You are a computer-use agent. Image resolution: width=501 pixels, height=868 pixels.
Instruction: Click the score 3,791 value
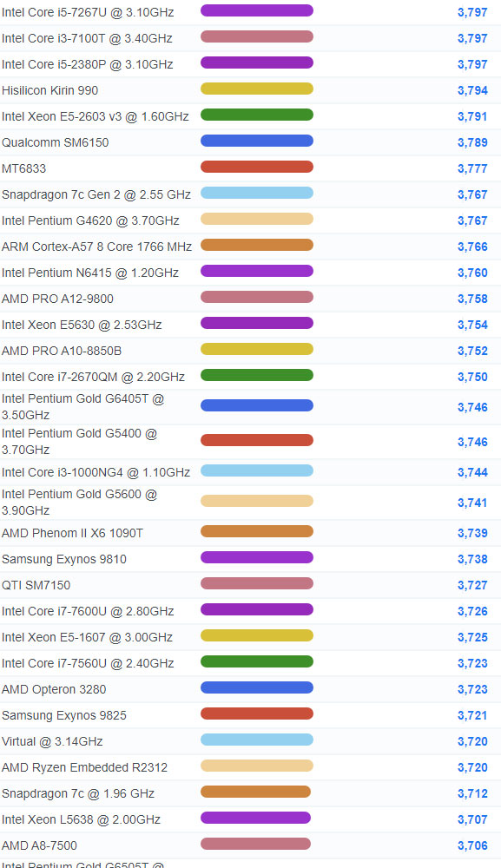472,116
